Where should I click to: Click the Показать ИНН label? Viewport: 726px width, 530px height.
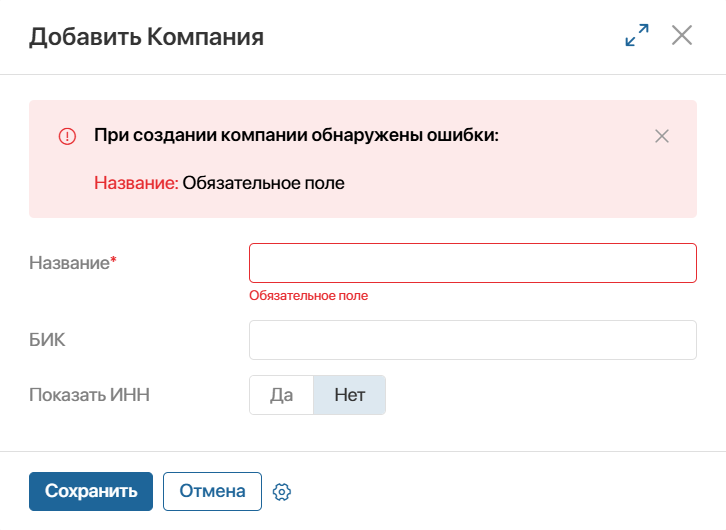pyautogui.click(x=89, y=395)
